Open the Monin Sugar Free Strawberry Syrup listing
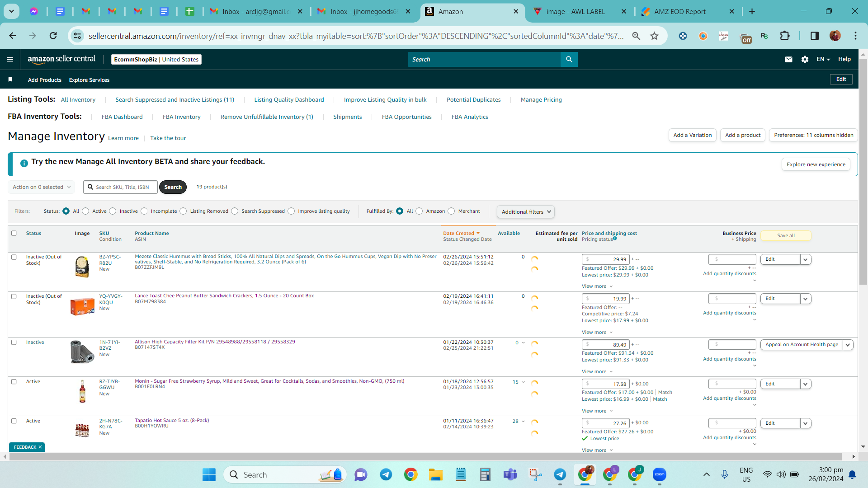The image size is (868, 488). (269, 381)
